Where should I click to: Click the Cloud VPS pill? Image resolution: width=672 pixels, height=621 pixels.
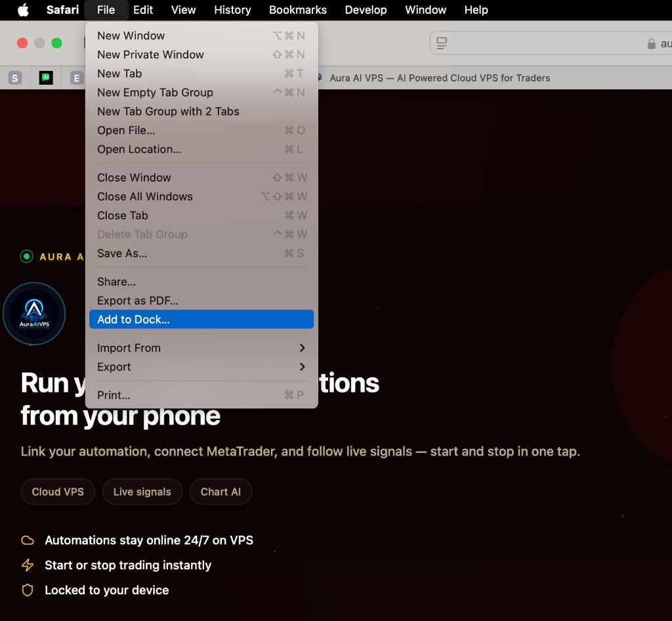[58, 492]
